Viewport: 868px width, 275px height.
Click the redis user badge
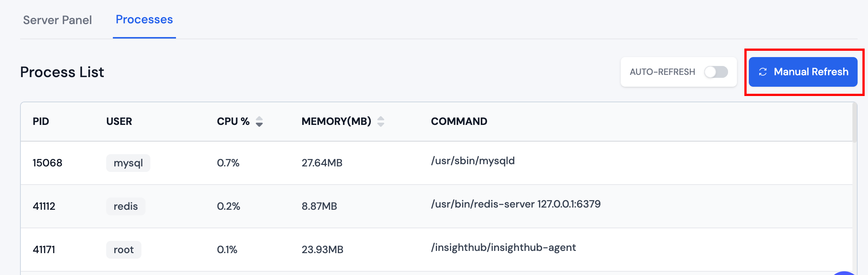point(125,206)
